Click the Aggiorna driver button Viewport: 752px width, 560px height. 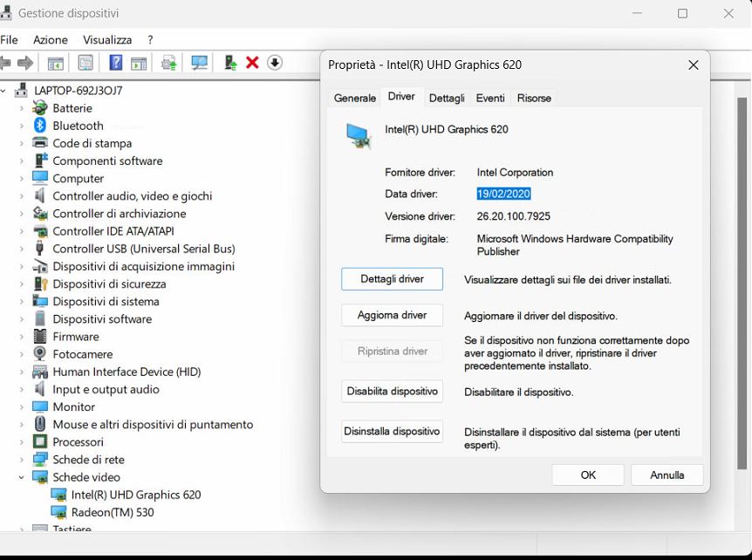(x=392, y=315)
